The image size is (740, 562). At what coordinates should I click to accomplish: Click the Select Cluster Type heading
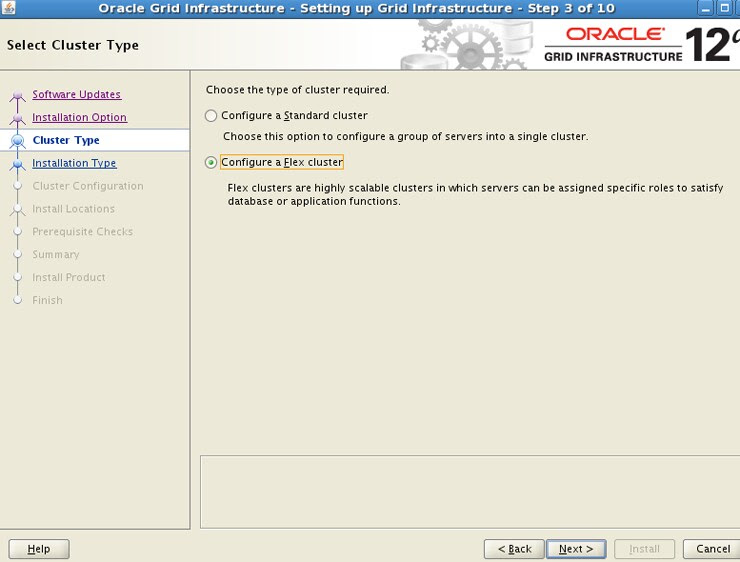(x=73, y=45)
